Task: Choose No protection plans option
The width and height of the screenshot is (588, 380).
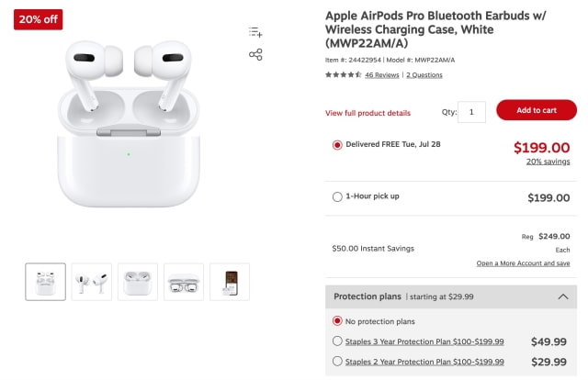Action: [337, 321]
